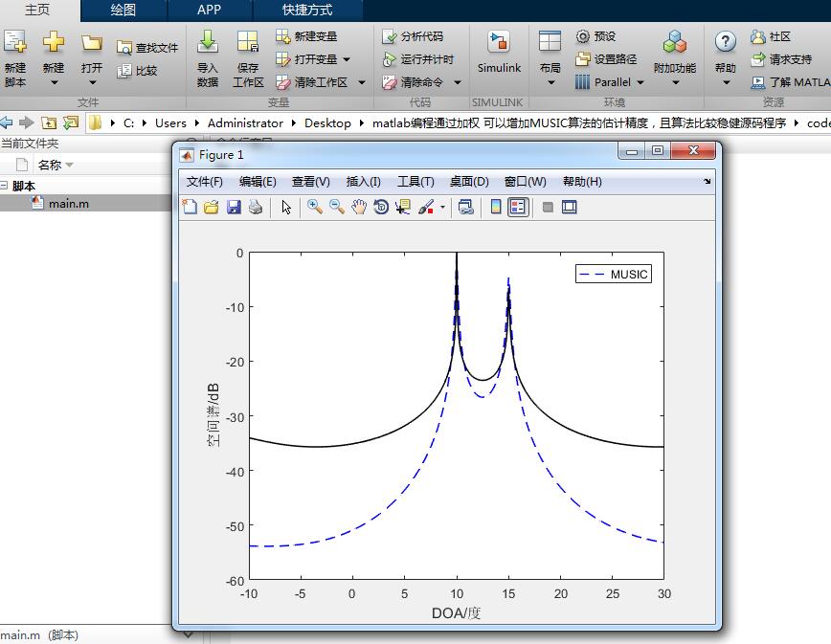
Task: Click the 新建变量 (New Variable) button
Action: [x=306, y=36]
